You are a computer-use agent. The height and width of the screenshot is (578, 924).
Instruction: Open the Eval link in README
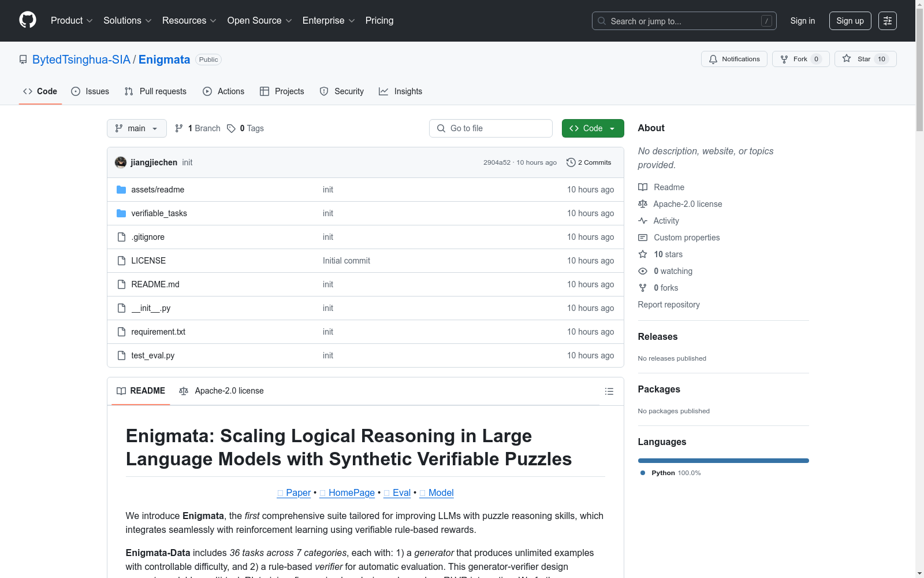coord(397,492)
